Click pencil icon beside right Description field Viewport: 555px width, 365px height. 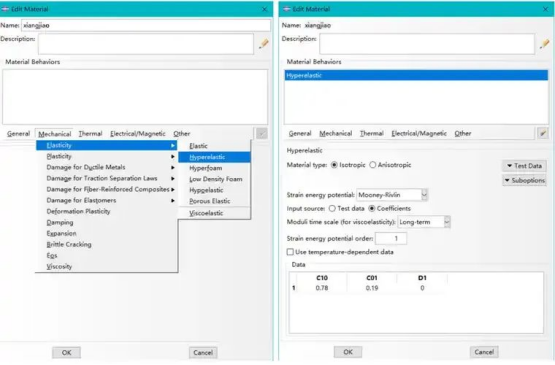545,44
